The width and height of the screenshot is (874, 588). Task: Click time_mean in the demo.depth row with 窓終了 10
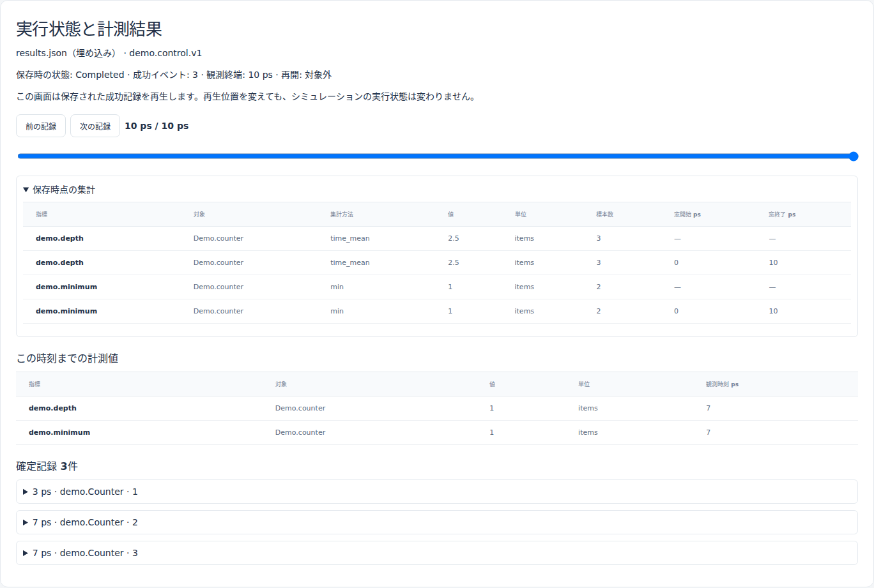point(349,262)
